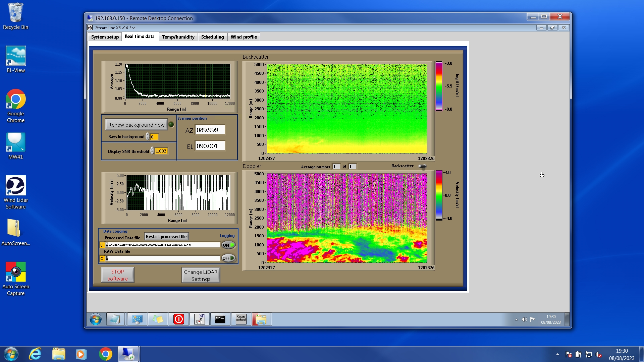Switch to the Wind profile tab

click(x=244, y=37)
